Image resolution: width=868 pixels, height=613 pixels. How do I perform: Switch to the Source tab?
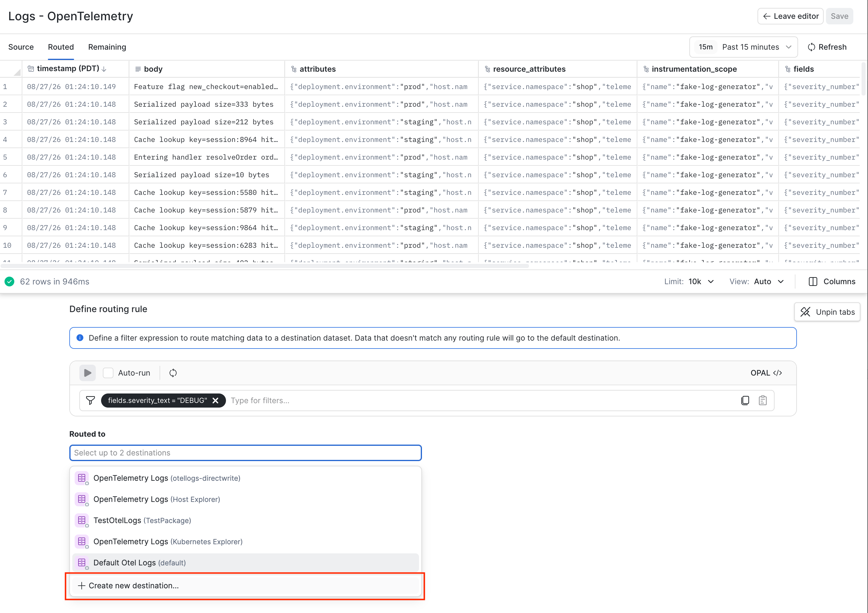pyautogui.click(x=21, y=47)
